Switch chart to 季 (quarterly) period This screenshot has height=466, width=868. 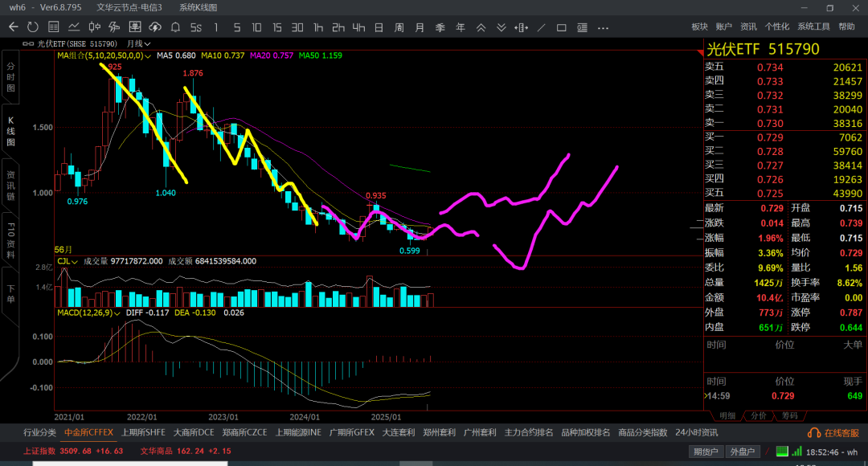click(x=440, y=27)
